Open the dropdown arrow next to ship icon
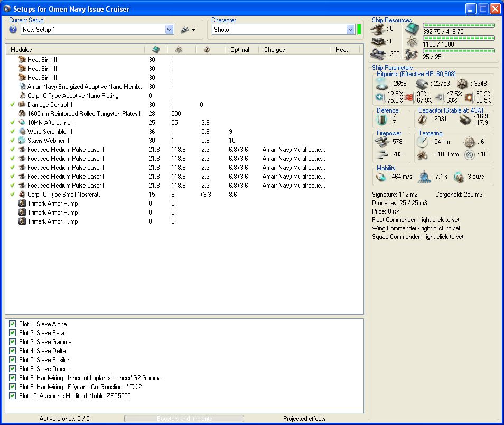Screen dimensions: 504x425 [194, 30]
